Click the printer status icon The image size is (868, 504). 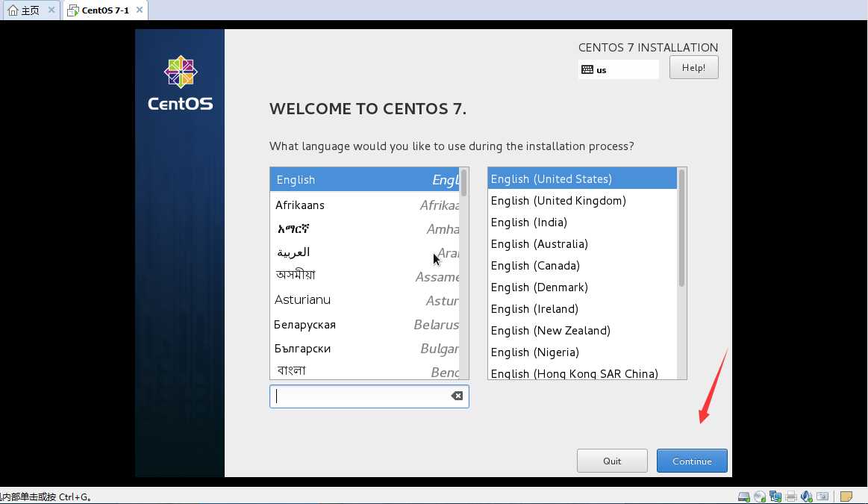(x=791, y=497)
